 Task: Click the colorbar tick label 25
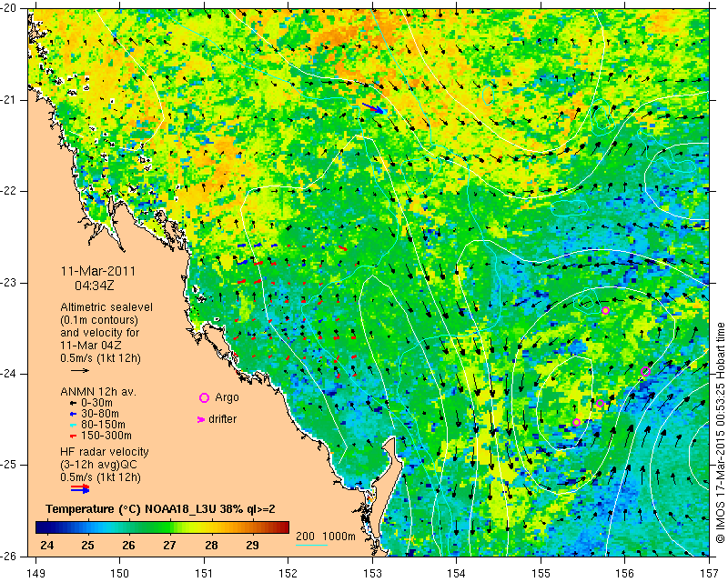pos(87,545)
